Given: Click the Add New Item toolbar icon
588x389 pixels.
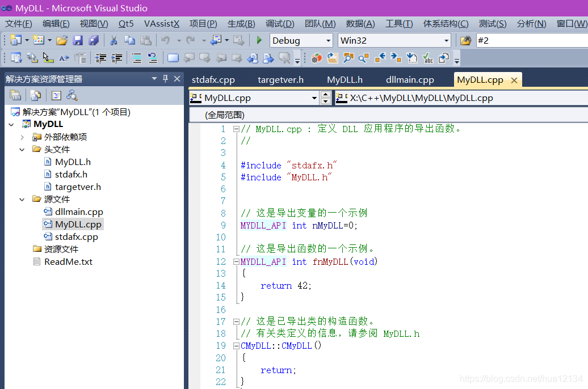Looking at the screenshot, I should [39, 40].
